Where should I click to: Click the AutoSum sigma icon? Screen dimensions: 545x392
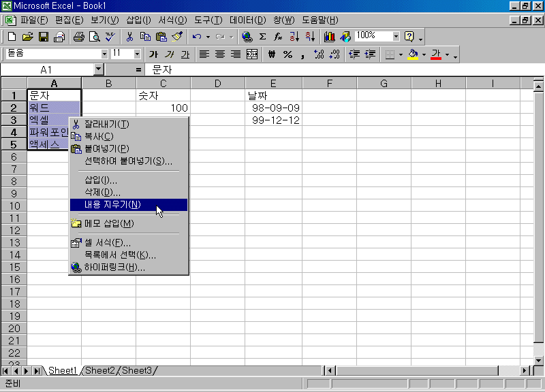[x=263, y=37]
